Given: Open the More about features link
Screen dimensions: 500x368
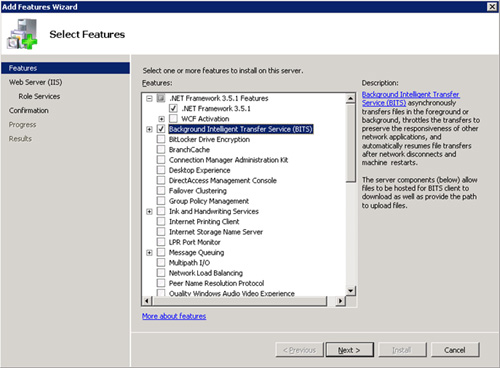Looking at the screenshot, I should tap(174, 316).
